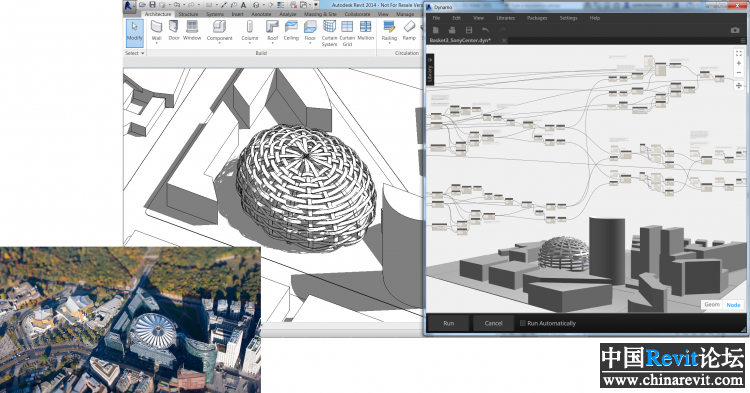Click the Basket3_SonyCenter.dyn file tab
Viewport: 750px width, 393px height.
click(460, 41)
